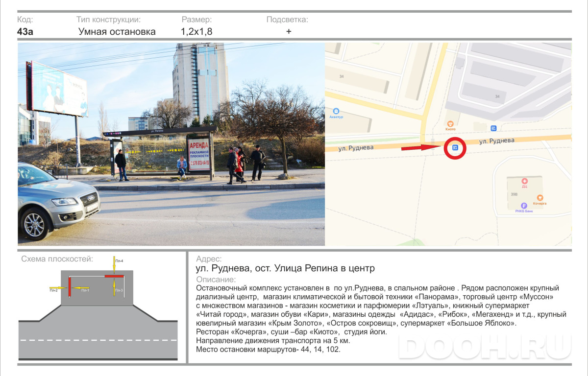Image resolution: width=588 pixels, height=376 pixels.
Task: Click the bus stop icon right of Киото
Action: [x=493, y=128]
